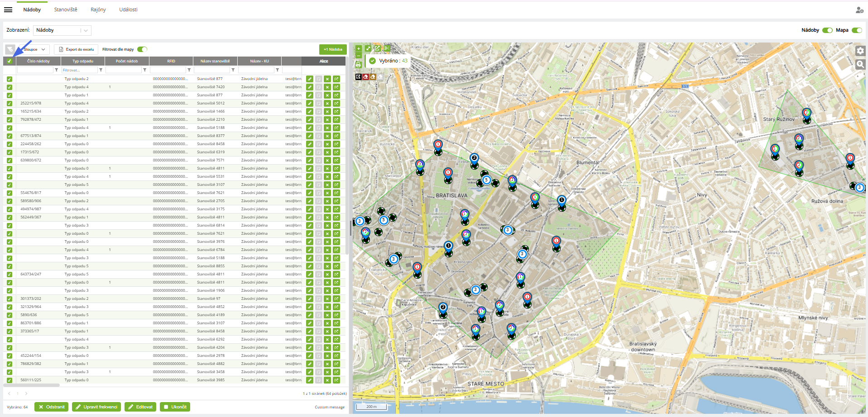Open the hamburger main menu
This screenshot has height=417, width=868.
click(x=8, y=9)
